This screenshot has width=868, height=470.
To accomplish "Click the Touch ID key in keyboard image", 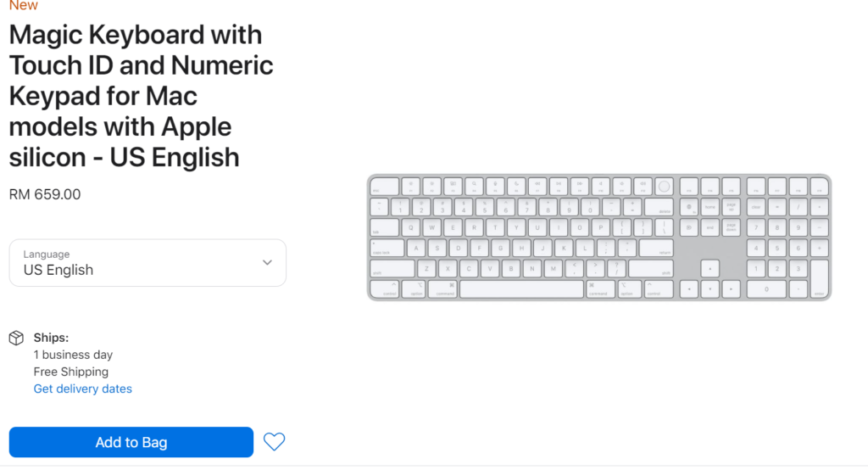I will click(x=664, y=187).
